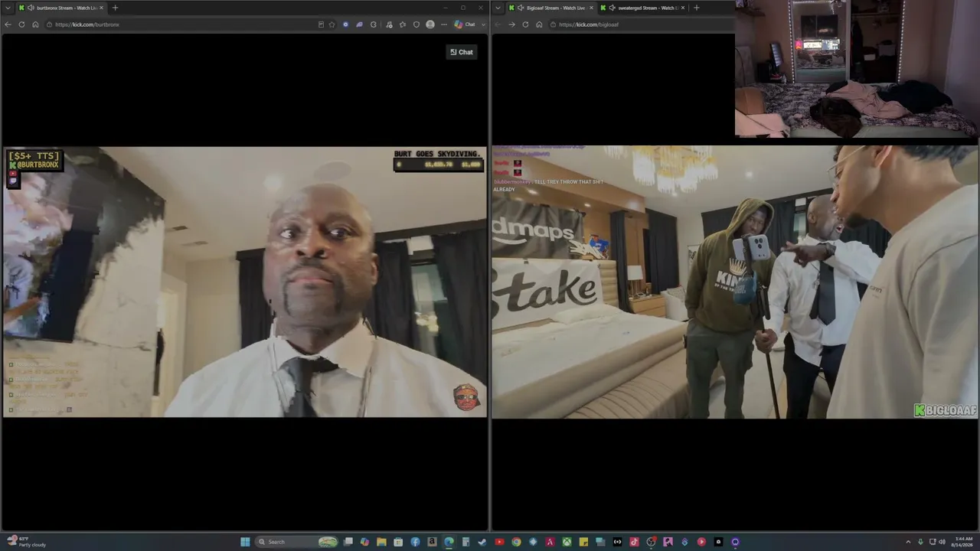
Task: Reload the Bigloaaf stream page
Action: [x=525, y=24]
